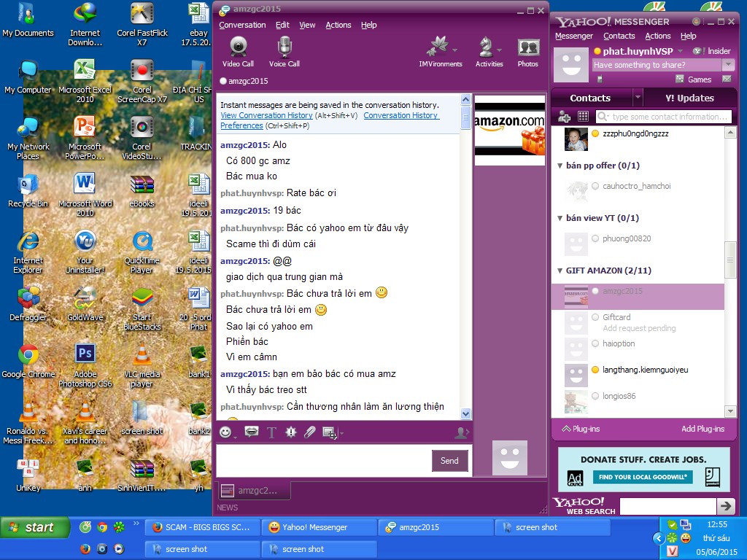Viewport: 747px width, 560px height.
Task: Open Start BlueStacks desktop icon
Action: pos(142,309)
